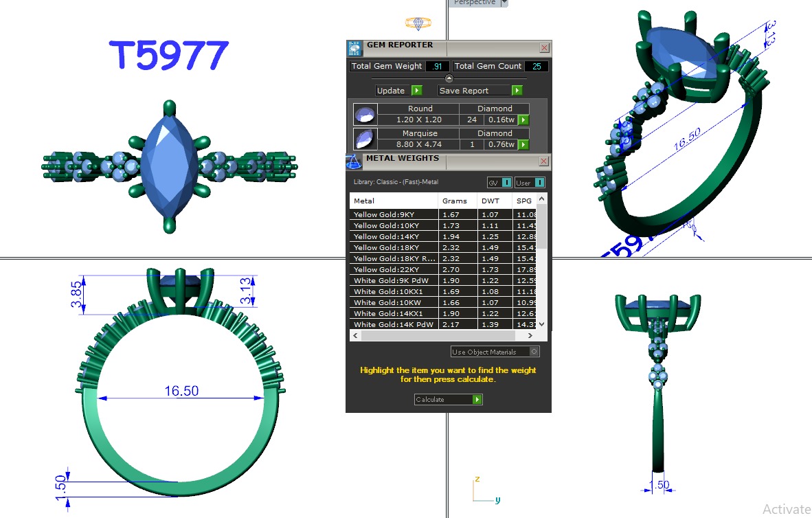Select the White Gold:9K PdW row
Image resolution: width=812 pixels, height=518 pixels.
point(443,280)
